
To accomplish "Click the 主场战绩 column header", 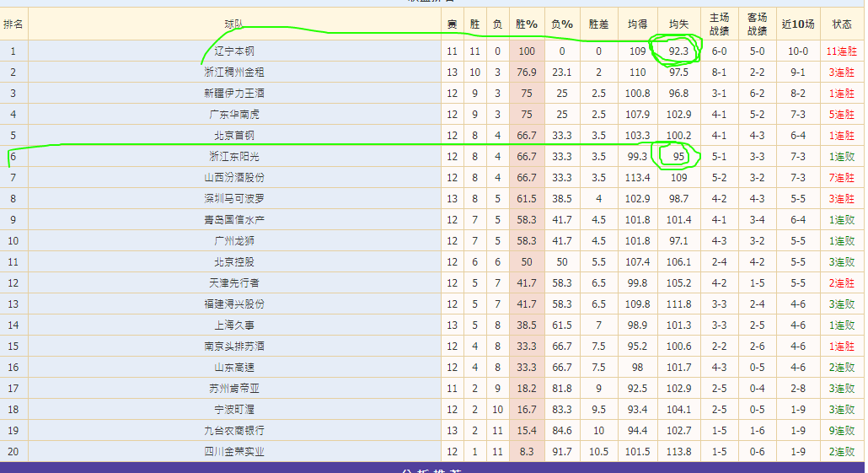I will pyautogui.click(x=719, y=24).
